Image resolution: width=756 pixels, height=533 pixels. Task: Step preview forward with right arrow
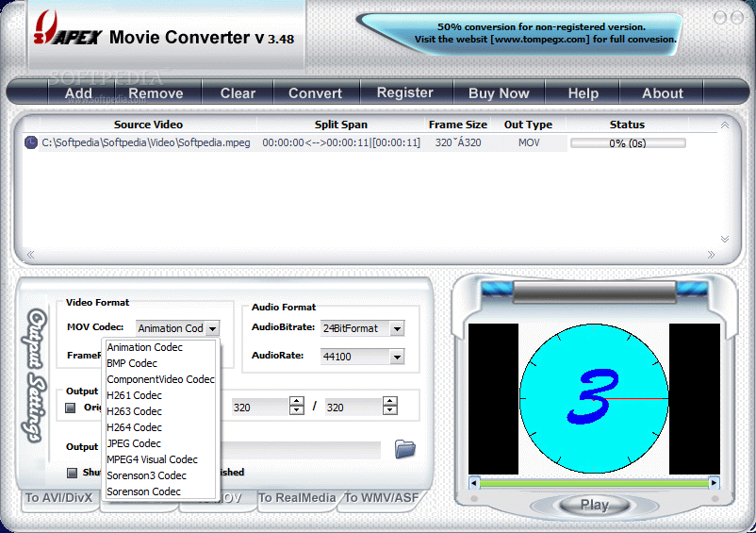715,482
